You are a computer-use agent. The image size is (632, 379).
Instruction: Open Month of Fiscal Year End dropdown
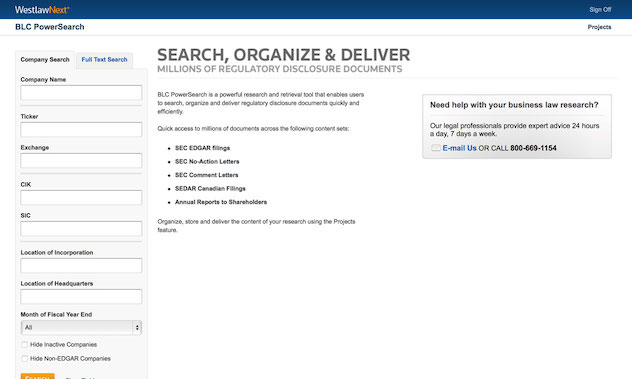tap(81, 327)
